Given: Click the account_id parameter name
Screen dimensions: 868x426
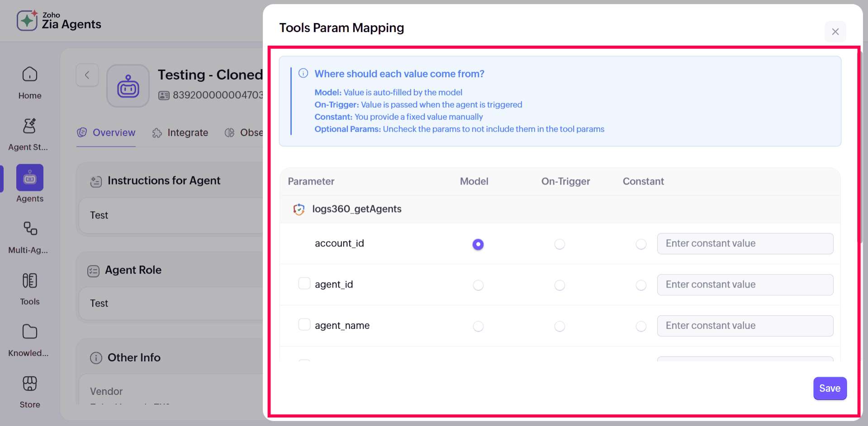Looking at the screenshot, I should tap(339, 243).
